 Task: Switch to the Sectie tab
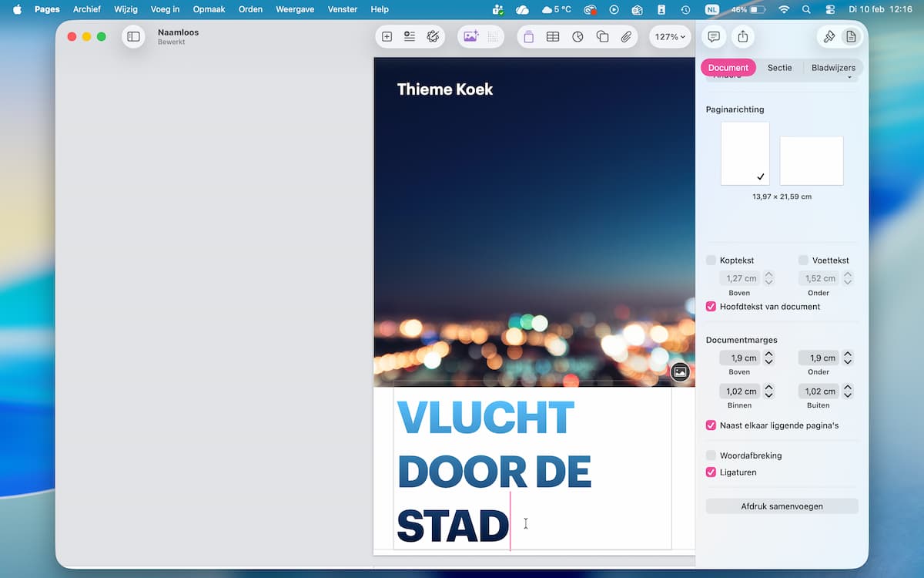pos(779,68)
